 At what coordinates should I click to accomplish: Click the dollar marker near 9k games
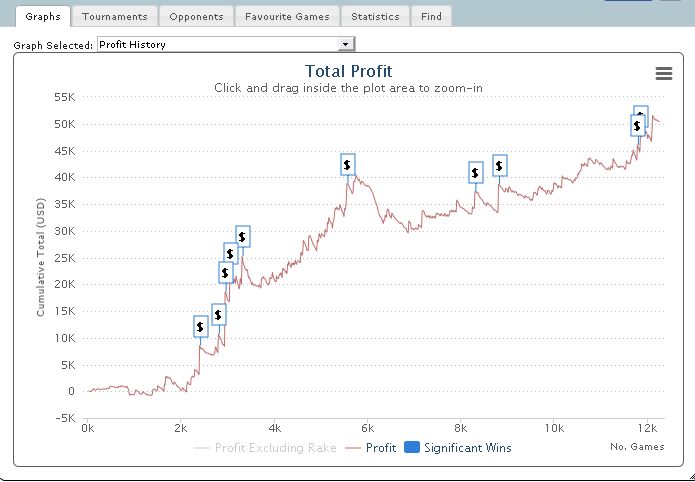[x=500, y=166]
